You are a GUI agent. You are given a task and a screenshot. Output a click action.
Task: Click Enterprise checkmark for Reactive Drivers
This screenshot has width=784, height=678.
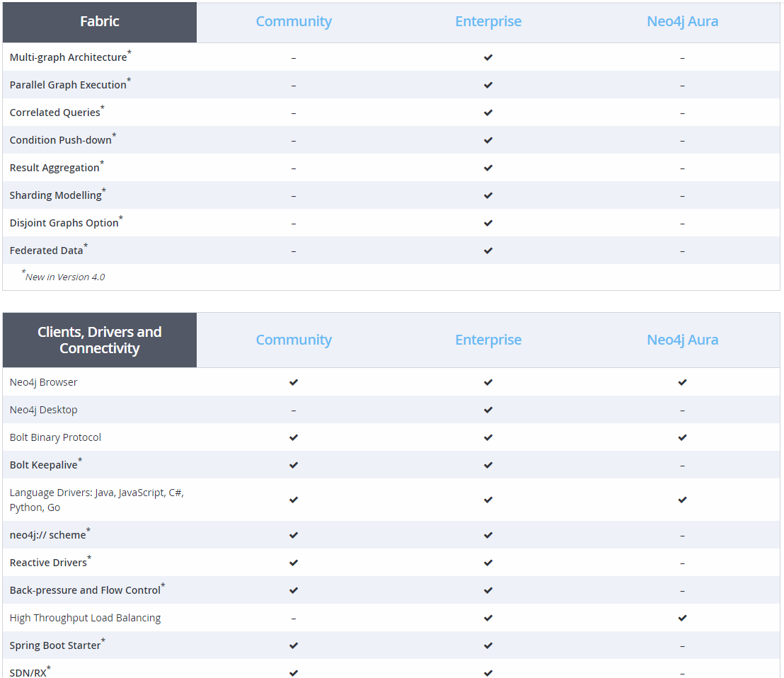(488, 563)
